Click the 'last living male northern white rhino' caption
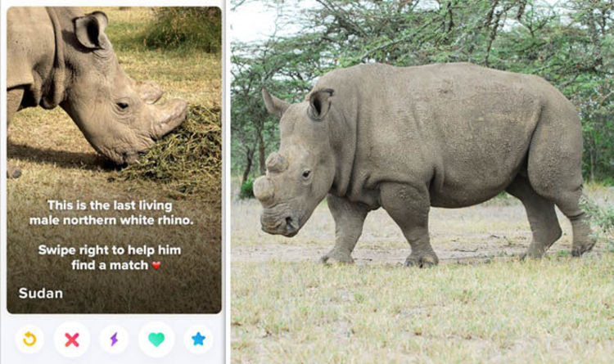The image size is (614, 364). (x=111, y=213)
